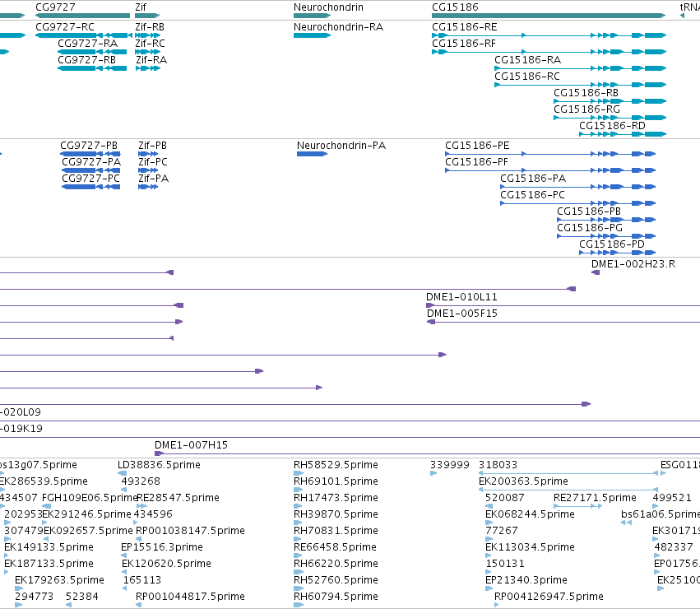The width and height of the screenshot is (700, 609).
Task: Select CG15186-PF protein label
Action: pyautogui.click(x=477, y=162)
